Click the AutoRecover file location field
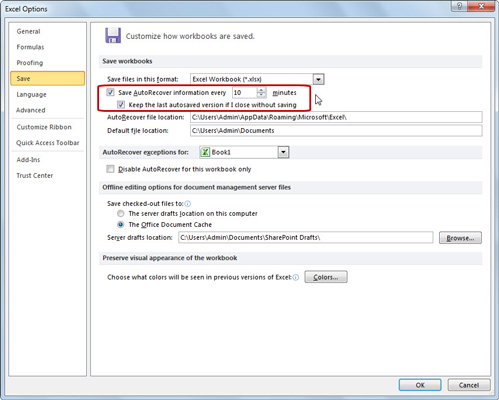This screenshot has width=499, height=400. coord(336,117)
